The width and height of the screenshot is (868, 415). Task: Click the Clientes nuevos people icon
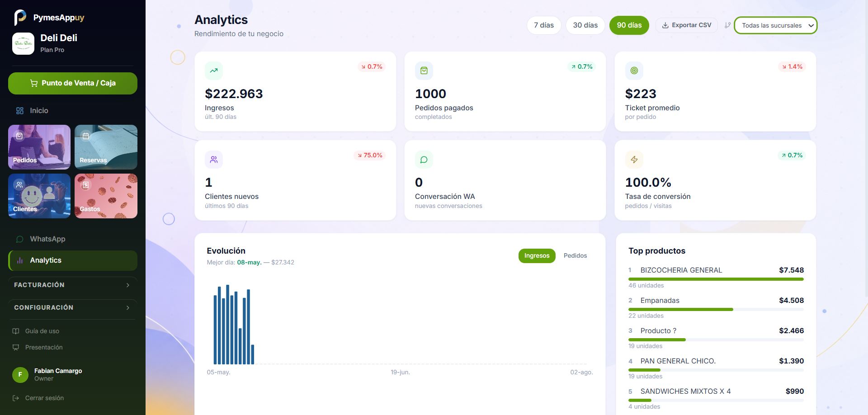[214, 160]
